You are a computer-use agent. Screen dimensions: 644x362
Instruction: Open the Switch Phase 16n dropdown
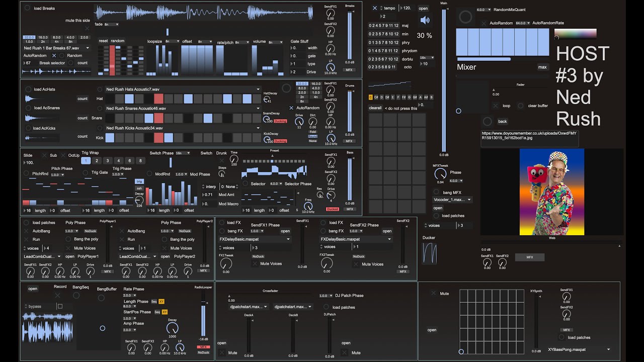pyautogui.click(x=183, y=153)
